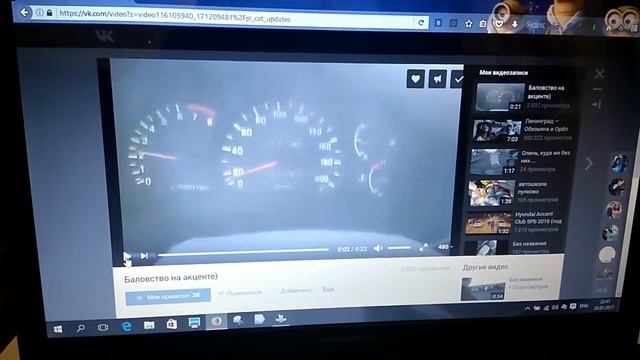Screen dimensions: 640x360
Task: Click the site info icon in the address bar
Action: (x=40, y=13)
